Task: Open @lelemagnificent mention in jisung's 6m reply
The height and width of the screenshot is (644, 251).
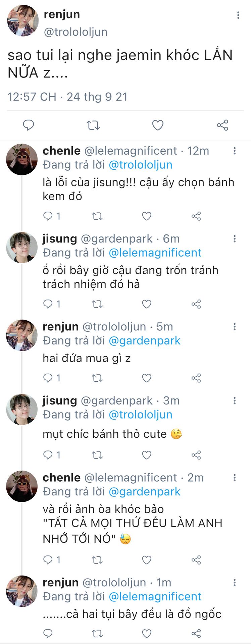Action: pos(155,253)
